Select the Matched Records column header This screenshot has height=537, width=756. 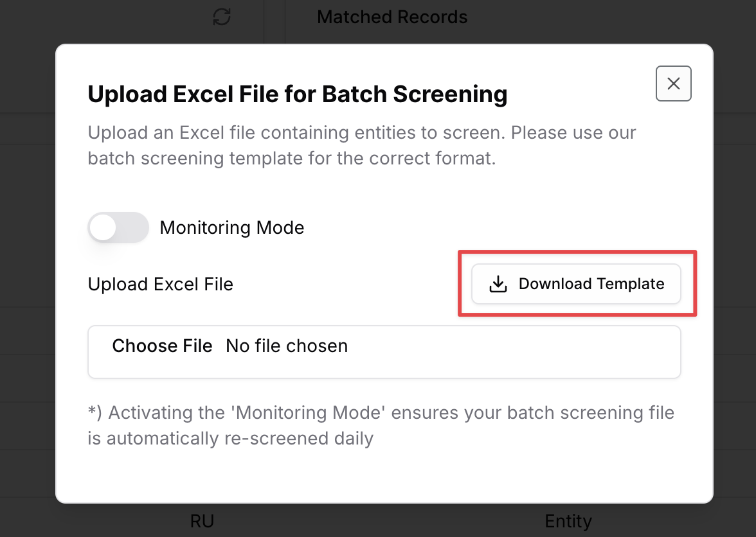pos(392,17)
